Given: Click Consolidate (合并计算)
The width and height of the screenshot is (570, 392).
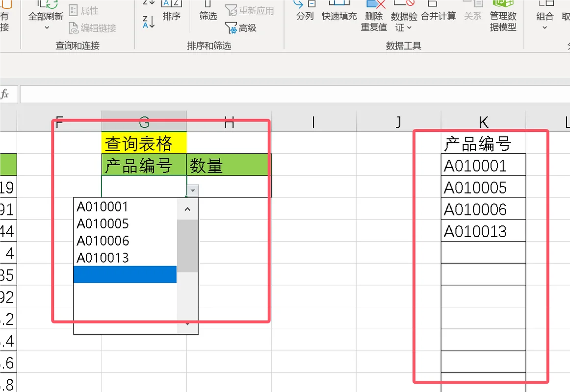Looking at the screenshot, I should pos(439,11).
